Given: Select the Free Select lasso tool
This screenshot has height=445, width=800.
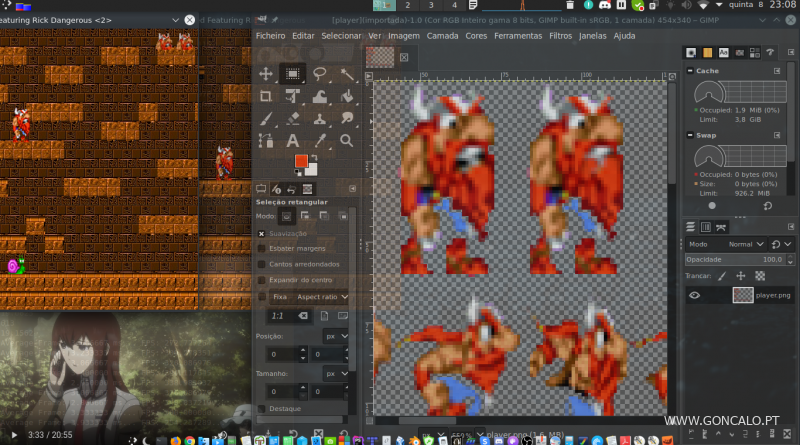Looking at the screenshot, I should click(320, 74).
